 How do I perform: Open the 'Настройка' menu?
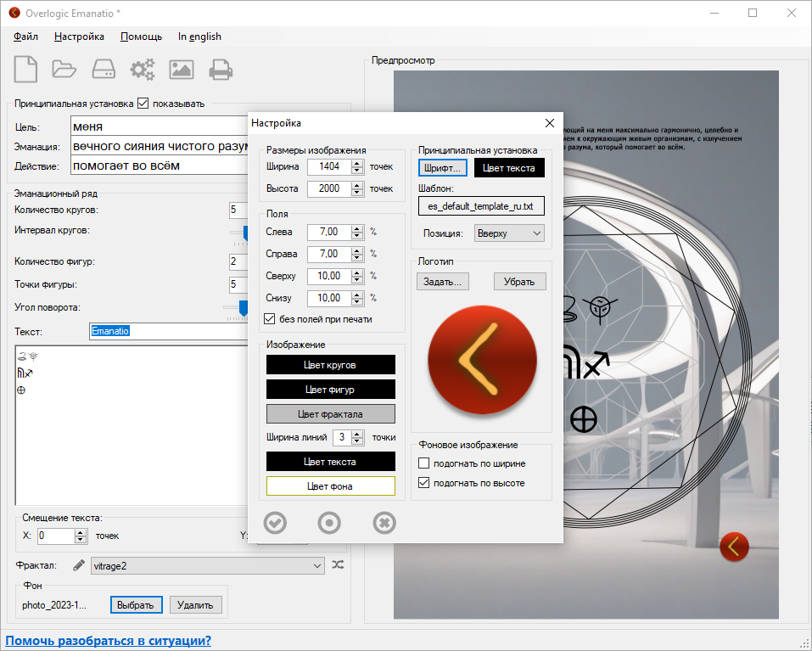pyautogui.click(x=79, y=36)
